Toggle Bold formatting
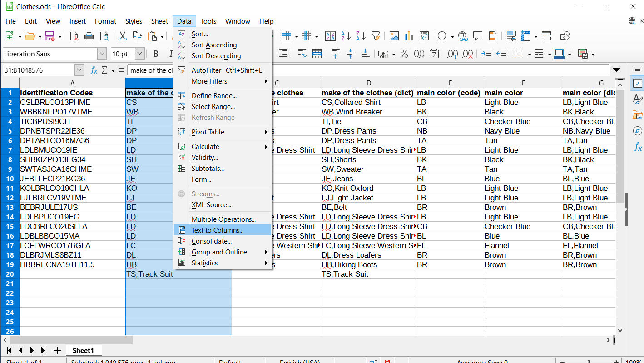Screen dimensions: 644x363 click(x=156, y=54)
